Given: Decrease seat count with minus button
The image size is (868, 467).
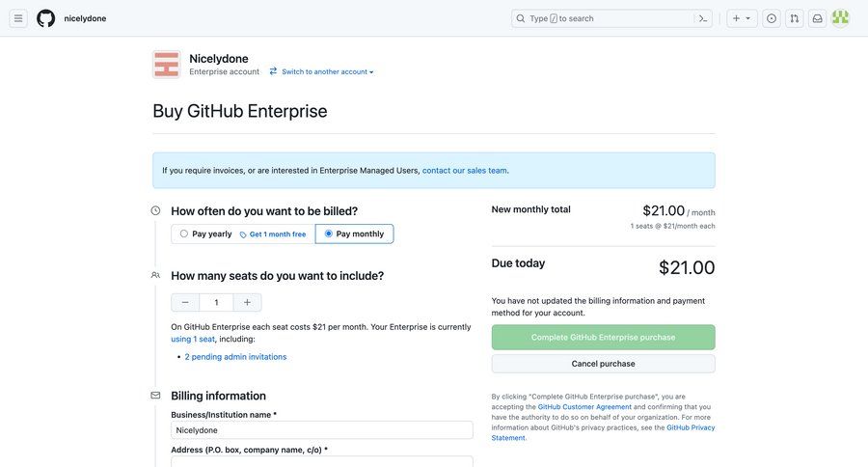Looking at the screenshot, I should click(185, 302).
